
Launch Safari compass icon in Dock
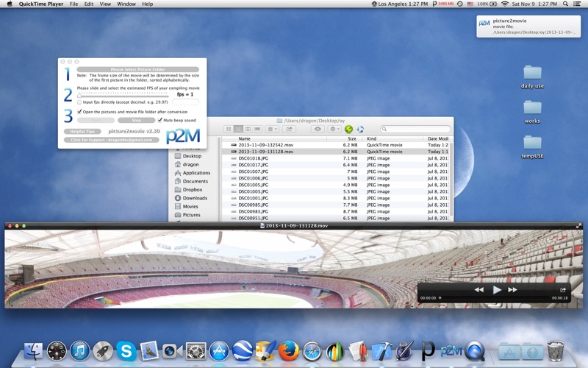click(x=312, y=351)
